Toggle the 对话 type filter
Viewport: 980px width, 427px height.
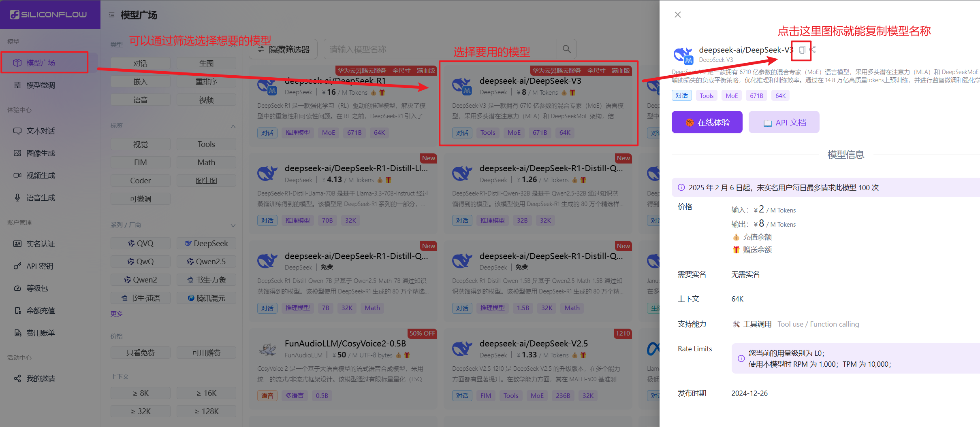pos(141,64)
